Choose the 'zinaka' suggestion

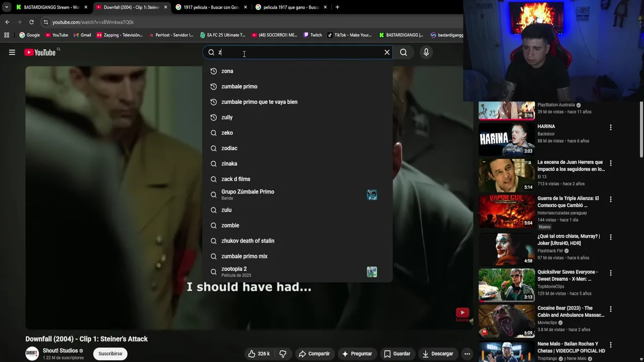point(297,163)
